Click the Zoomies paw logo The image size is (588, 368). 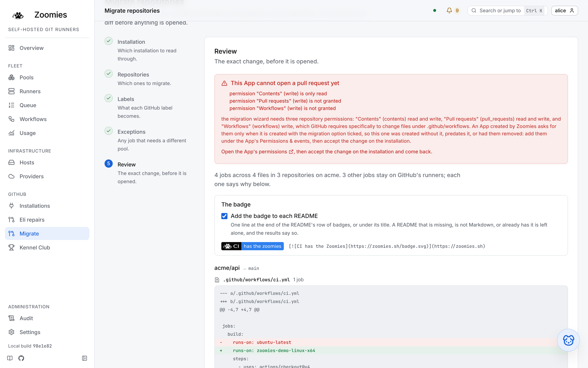[x=18, y=15]
